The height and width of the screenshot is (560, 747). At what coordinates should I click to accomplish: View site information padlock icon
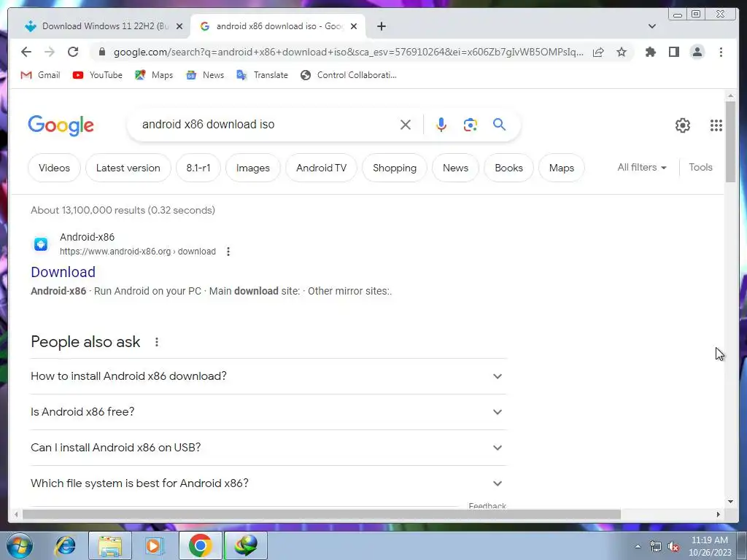tap(101, 52)
